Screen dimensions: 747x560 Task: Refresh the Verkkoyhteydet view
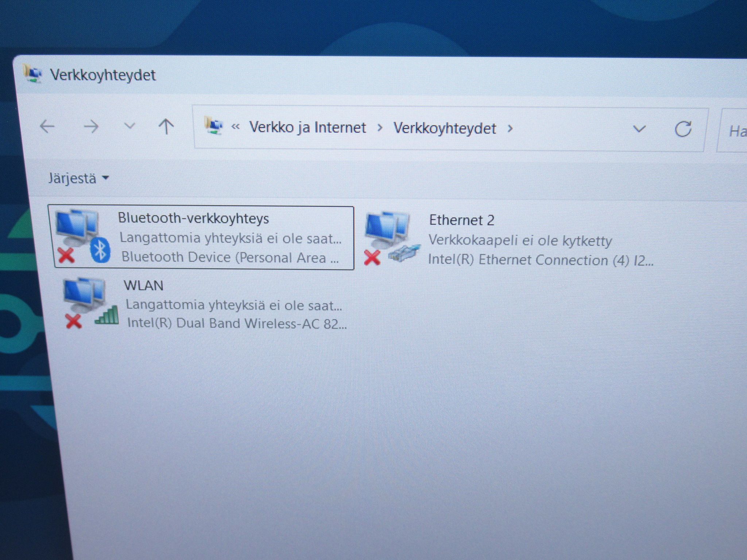683,129
